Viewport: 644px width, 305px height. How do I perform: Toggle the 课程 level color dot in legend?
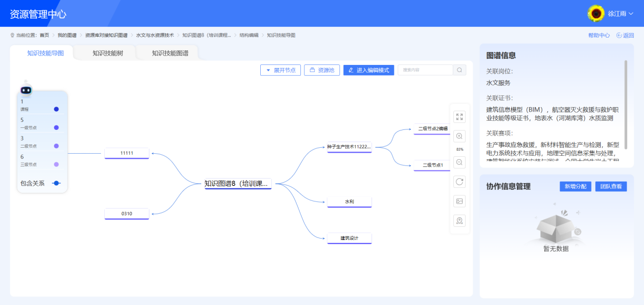(x=56, y=109)
